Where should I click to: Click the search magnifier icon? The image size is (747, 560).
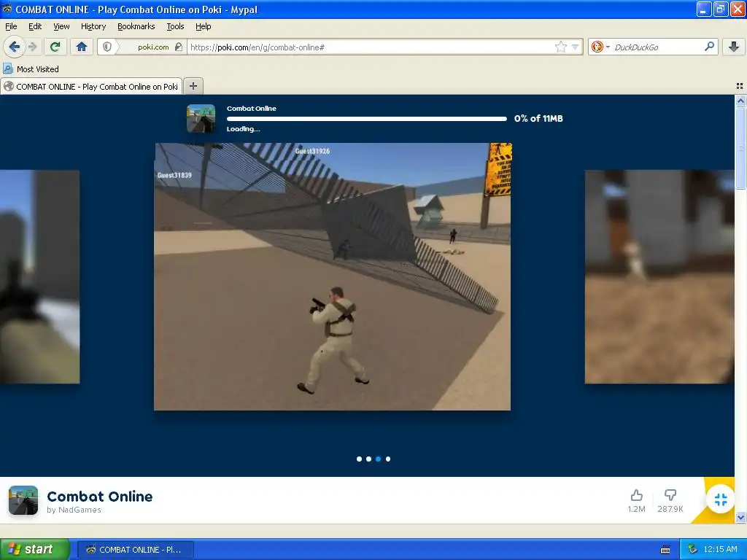(709, 47)
